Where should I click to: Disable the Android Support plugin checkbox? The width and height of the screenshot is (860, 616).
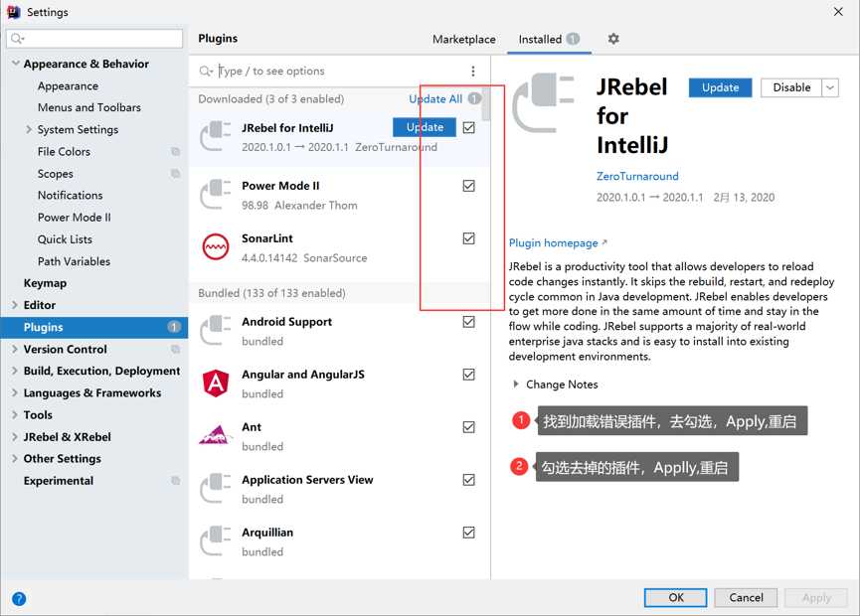click(x=469, y=322)
